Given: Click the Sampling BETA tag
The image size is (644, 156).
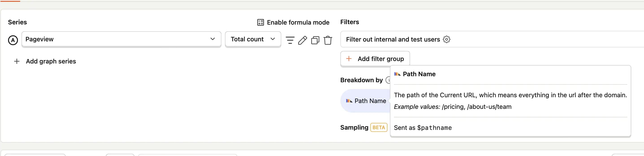Looking at the screenshot, I should (379, 127).
